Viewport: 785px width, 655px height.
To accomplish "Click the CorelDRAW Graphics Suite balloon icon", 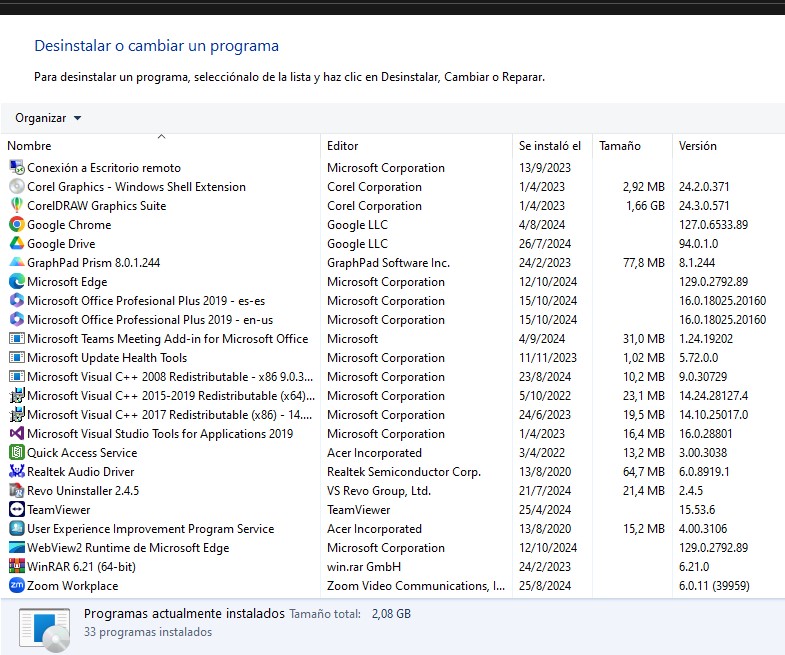I will (17, 205).
